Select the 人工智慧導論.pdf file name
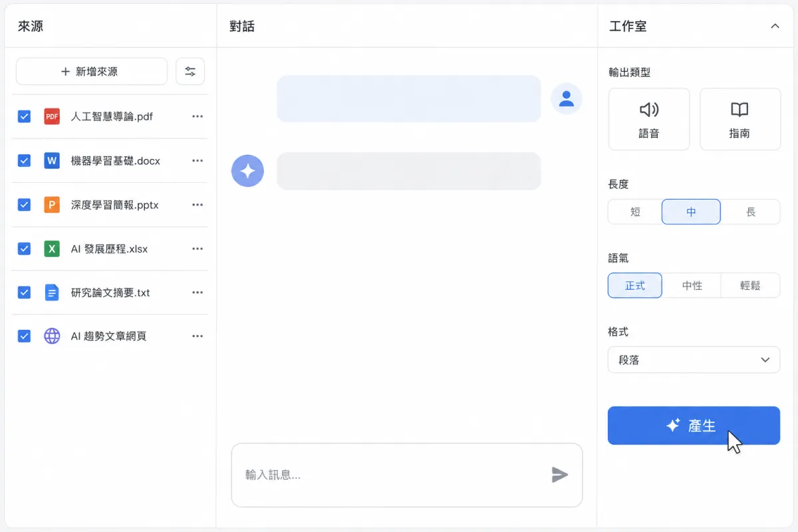 pos(112,116)
